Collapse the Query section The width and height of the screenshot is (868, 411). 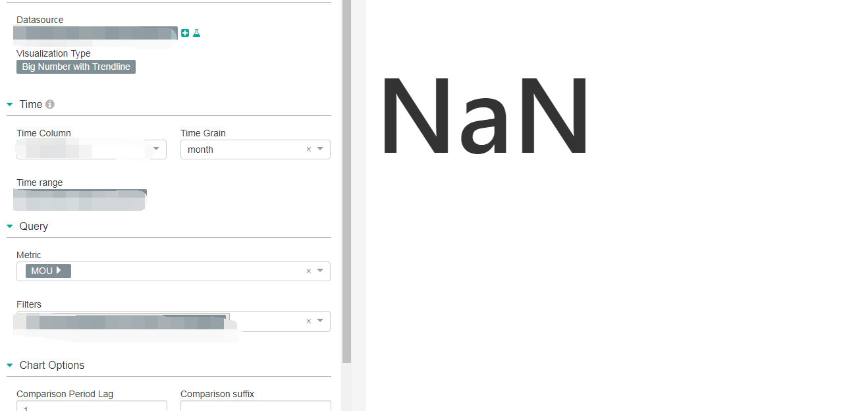tap(10, 227)
